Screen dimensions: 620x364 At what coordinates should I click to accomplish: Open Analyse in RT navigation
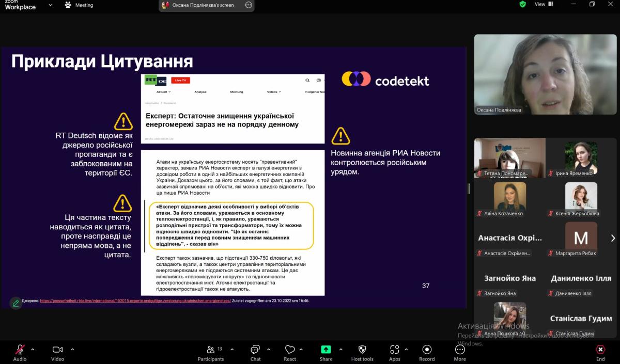[x=200, y=92]
